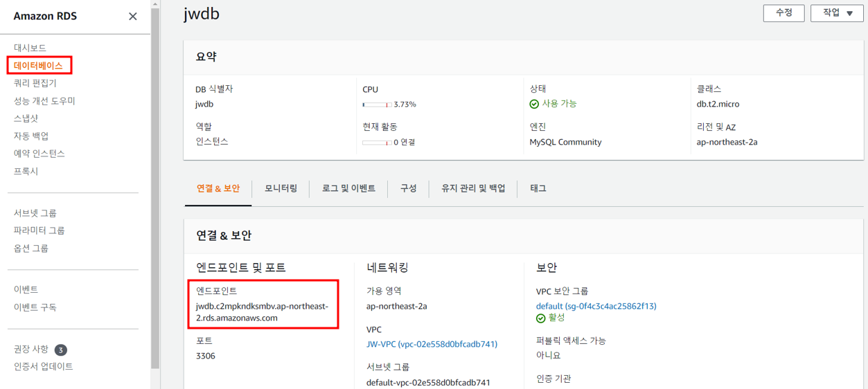The image size is (868, 389).
Task: Open JW-VPC (vpc-02e558d0bfcadb741) link
Action: [x=432, y=344]
